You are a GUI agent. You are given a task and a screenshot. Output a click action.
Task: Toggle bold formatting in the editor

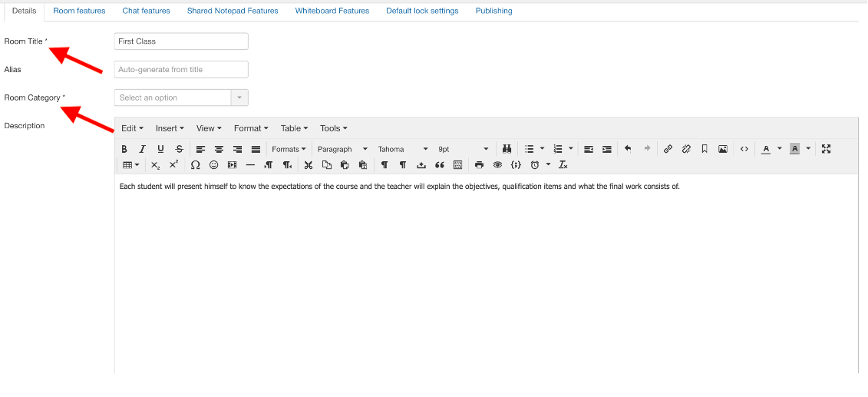124,149
